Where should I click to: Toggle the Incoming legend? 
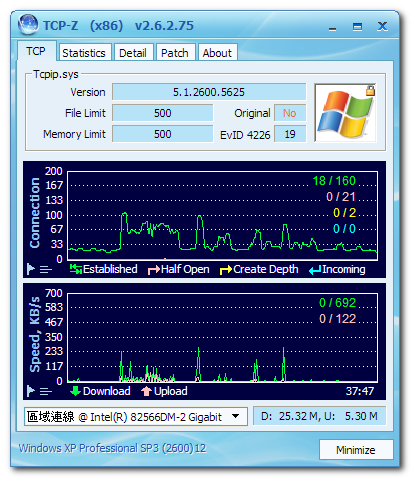[337, 269]
